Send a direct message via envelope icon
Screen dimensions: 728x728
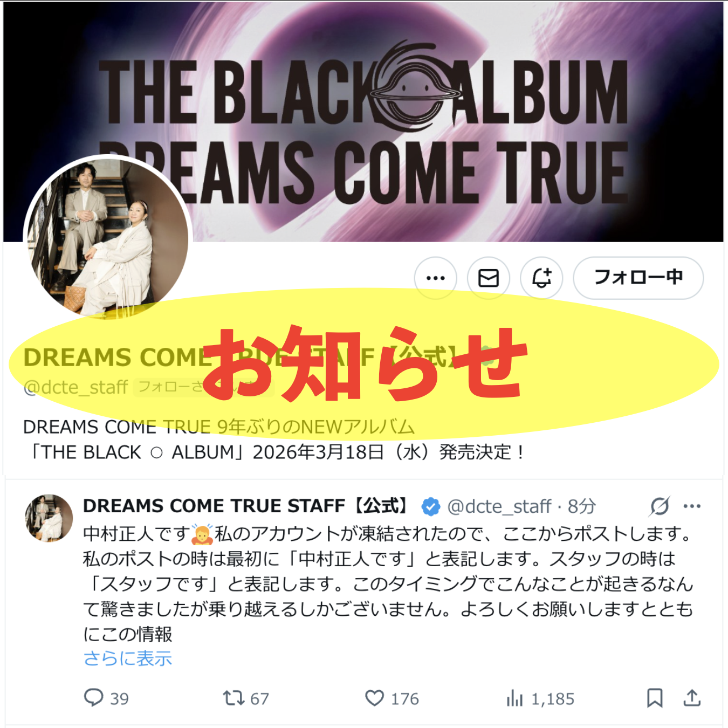(x=489, y=278)
